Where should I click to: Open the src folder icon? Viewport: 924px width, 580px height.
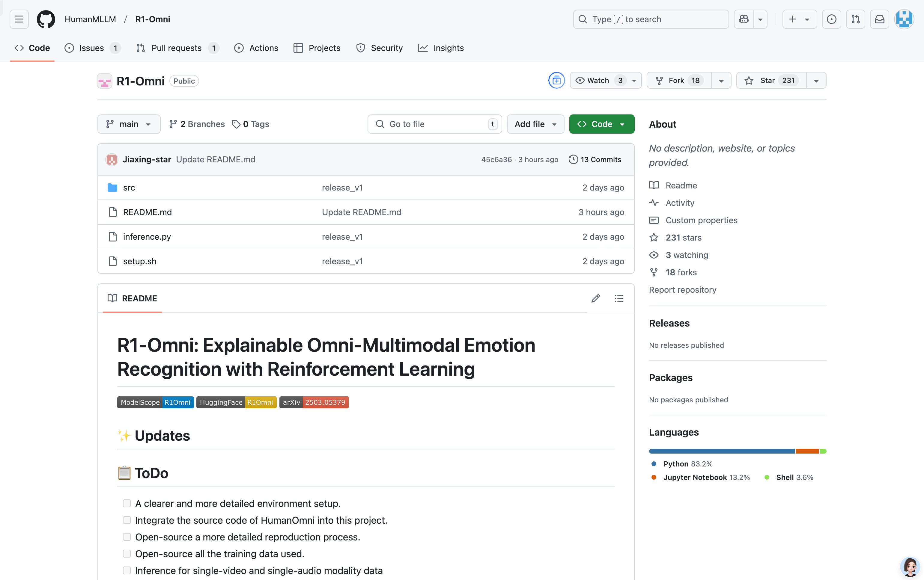coord(112,188)
